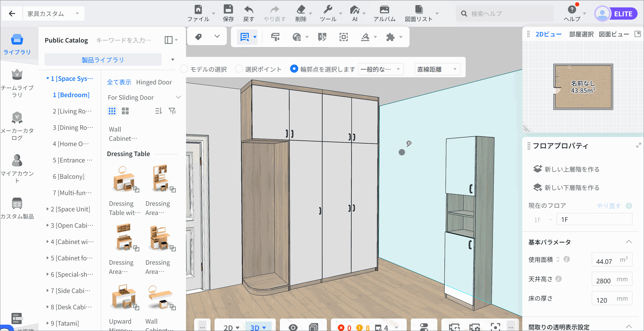The width and height of the screenshot is (644, 331).
Task: Open the 図面リスト icon
Action: pos(419,10)
